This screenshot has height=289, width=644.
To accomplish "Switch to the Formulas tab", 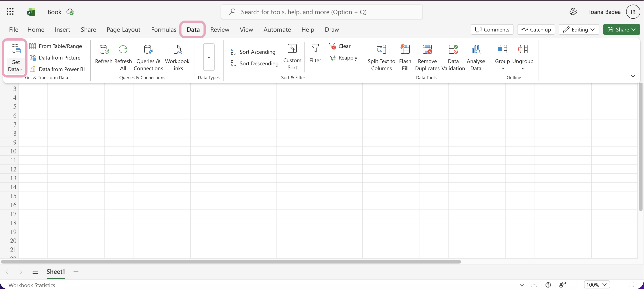I will (x=164, y=30).
